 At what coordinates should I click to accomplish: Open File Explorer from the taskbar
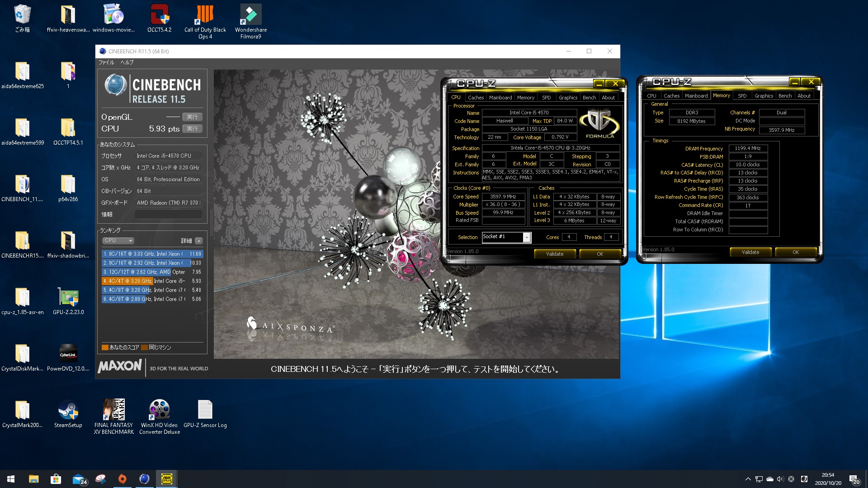pos(33,479)
